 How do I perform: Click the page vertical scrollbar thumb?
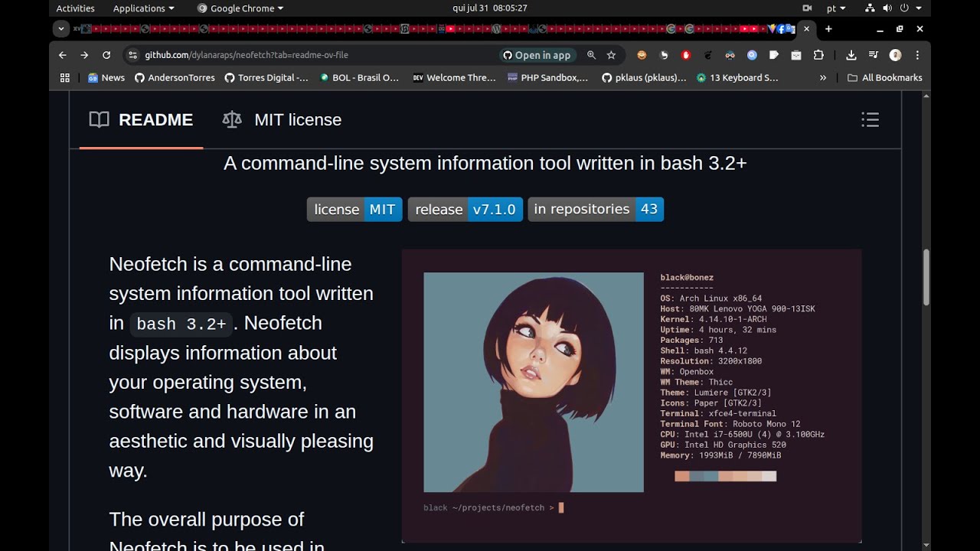coord(926,277)
